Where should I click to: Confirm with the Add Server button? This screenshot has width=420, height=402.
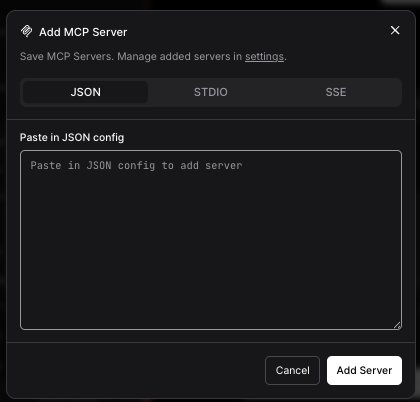pos(364,370)
